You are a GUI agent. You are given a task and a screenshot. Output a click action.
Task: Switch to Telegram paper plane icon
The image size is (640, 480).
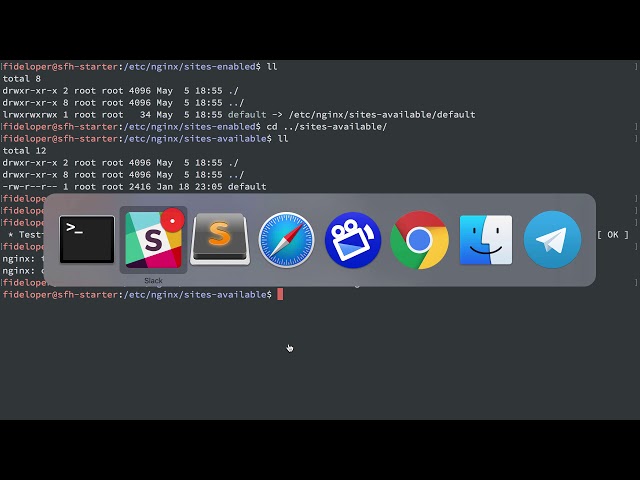click(x=552, y=240)
